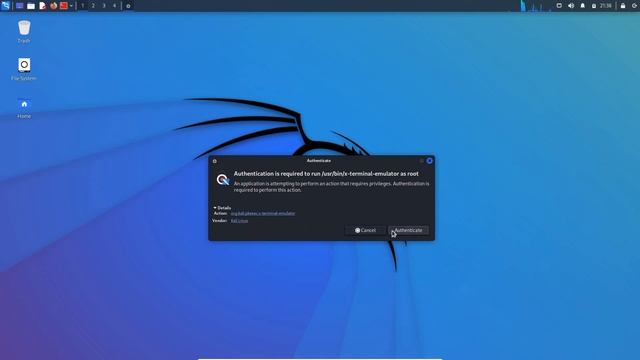Select the Home folder desktop icon
Image resolution: width=640 pixels, height=360 pixels.
point(24,108)
